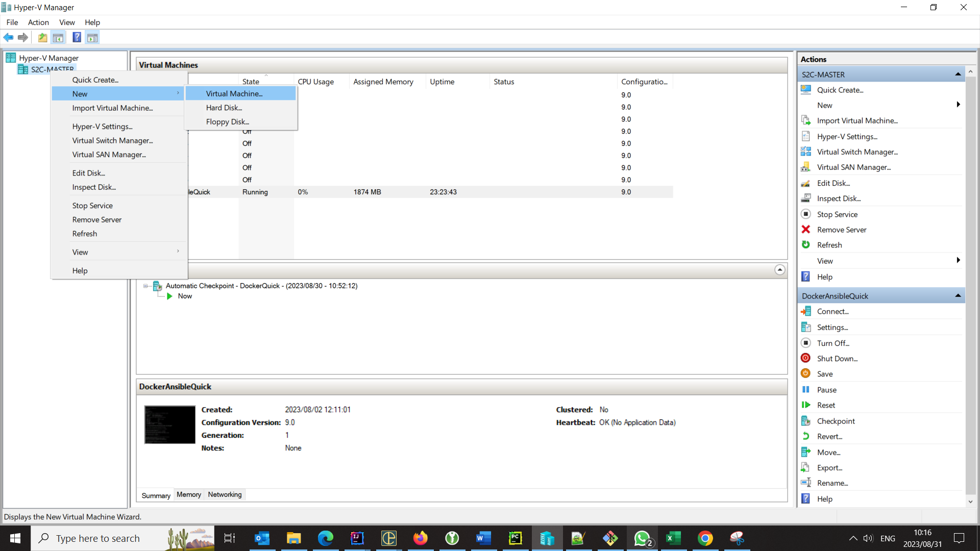This screenshot has width=980, height=551.
Task: Collapse the S2C-MASTER actions section
Action: 958,74
